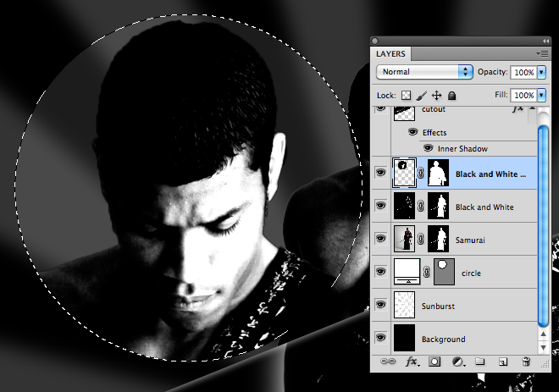Click the Add layer mask icon

click(434, 362)
